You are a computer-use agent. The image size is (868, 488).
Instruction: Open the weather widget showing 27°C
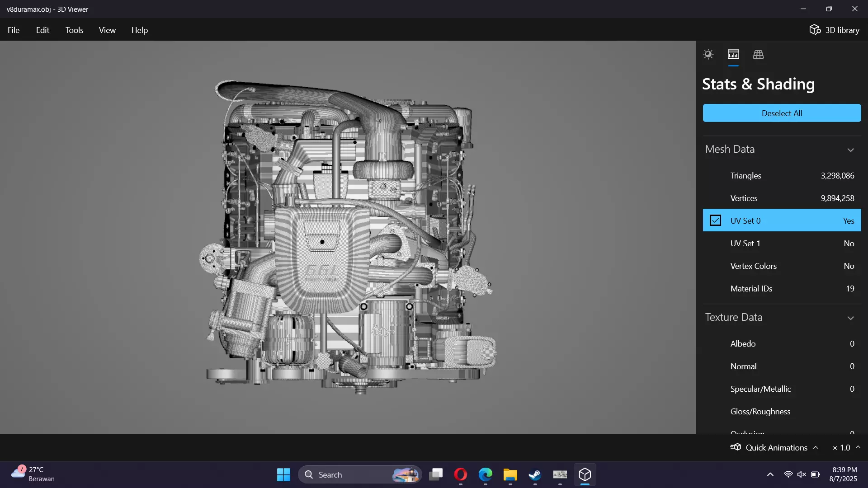tap(33, 474)
